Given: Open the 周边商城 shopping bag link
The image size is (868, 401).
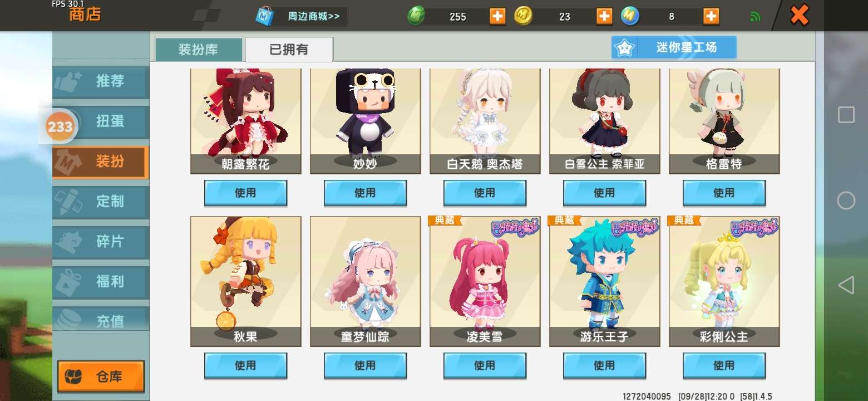Looking at the screenshot, I should pos(302,16).
